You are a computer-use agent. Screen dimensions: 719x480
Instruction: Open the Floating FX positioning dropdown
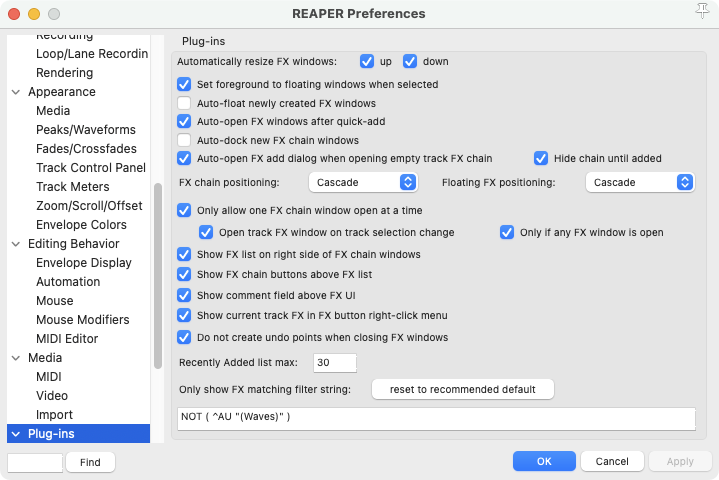tap(639, 182)
